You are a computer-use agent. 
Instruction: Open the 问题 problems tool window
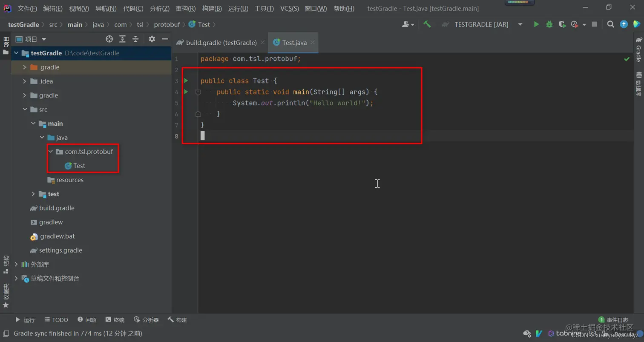87,320
